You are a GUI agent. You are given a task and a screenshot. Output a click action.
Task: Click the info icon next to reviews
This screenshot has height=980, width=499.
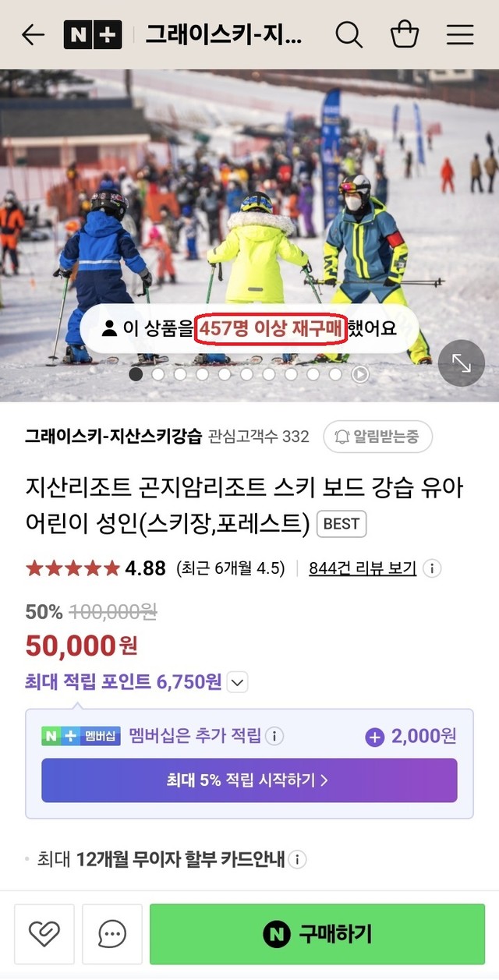(x=432, y=568)
